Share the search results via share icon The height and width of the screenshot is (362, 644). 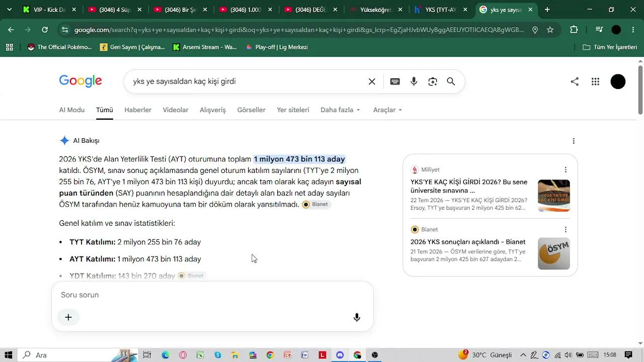(575, 81)
